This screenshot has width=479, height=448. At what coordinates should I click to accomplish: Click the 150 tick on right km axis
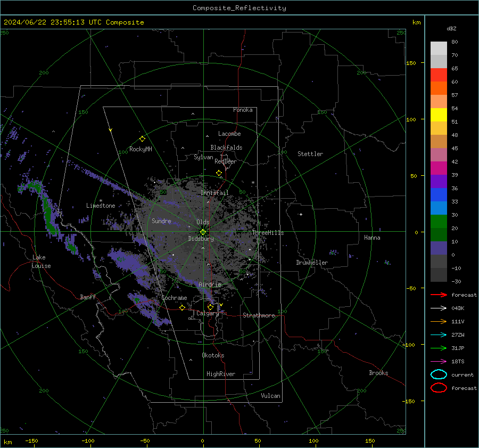coord(411,63)
